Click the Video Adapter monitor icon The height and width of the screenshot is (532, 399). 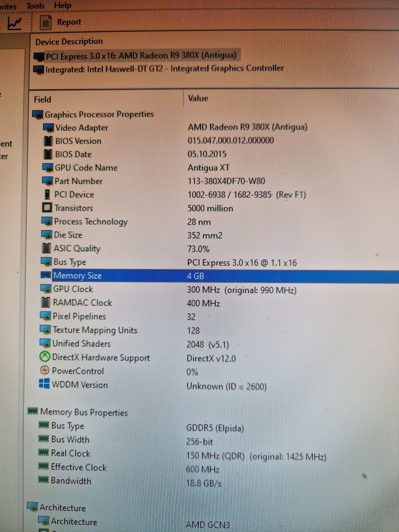(48, 128)
